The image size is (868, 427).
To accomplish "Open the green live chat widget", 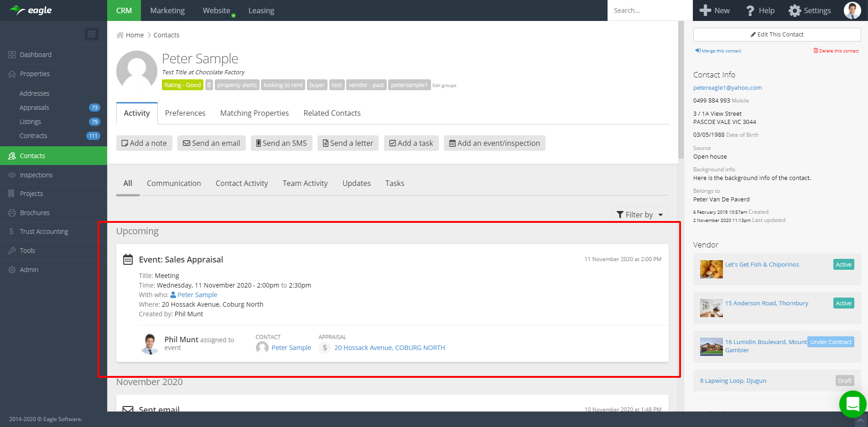I will coord(852,404).
